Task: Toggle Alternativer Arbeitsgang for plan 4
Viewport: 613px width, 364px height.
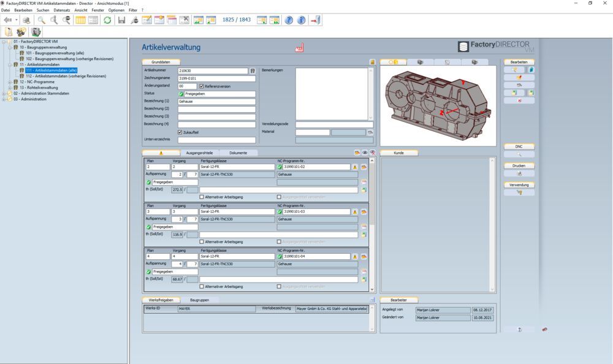Action: pos(202,287)
